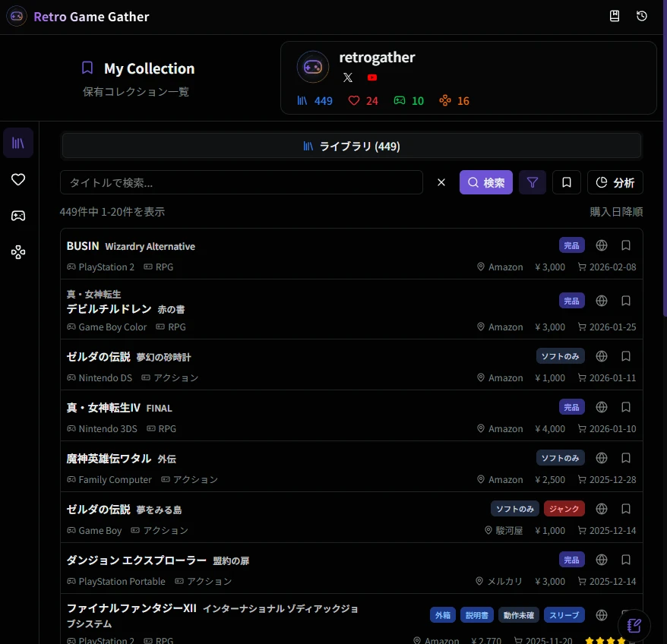Select the game console icon in the sidebar
The height and width of the screenshot is (644, 667).
pos(18,216)
